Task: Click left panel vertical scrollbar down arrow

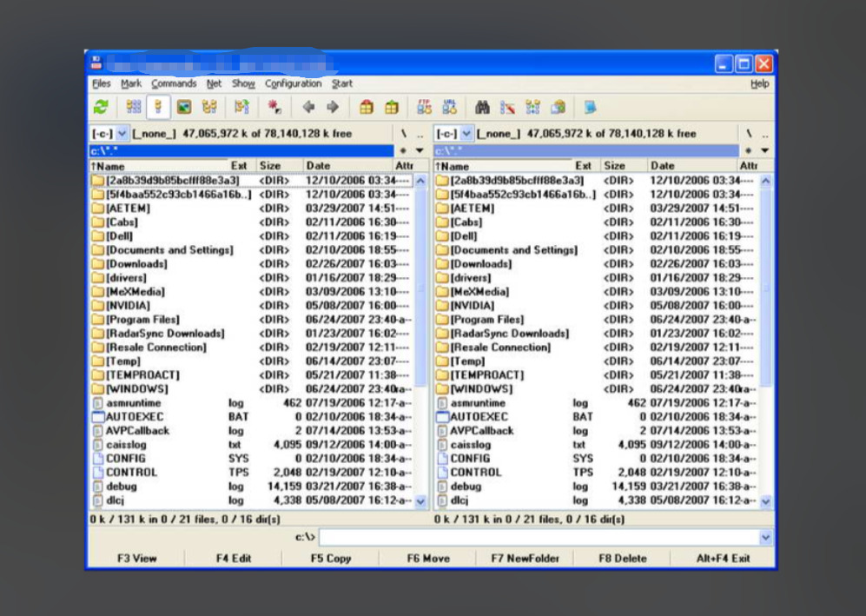Action: (x=421, y=501)
